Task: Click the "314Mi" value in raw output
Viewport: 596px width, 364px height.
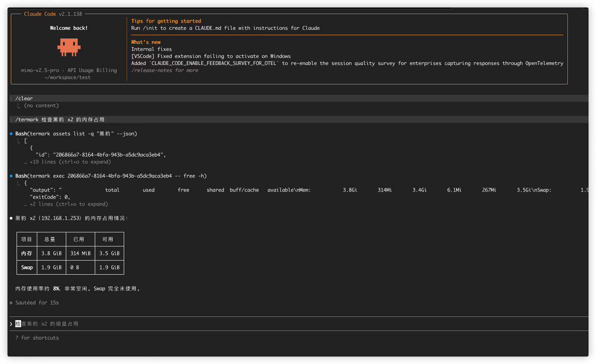Action: [385, 190]
